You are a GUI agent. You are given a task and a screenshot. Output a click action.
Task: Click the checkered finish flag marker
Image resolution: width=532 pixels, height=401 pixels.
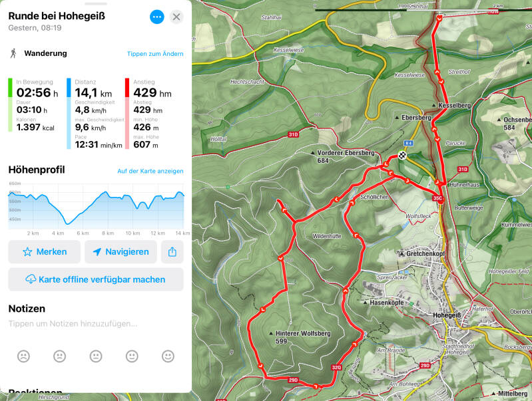tap(403, 156)
